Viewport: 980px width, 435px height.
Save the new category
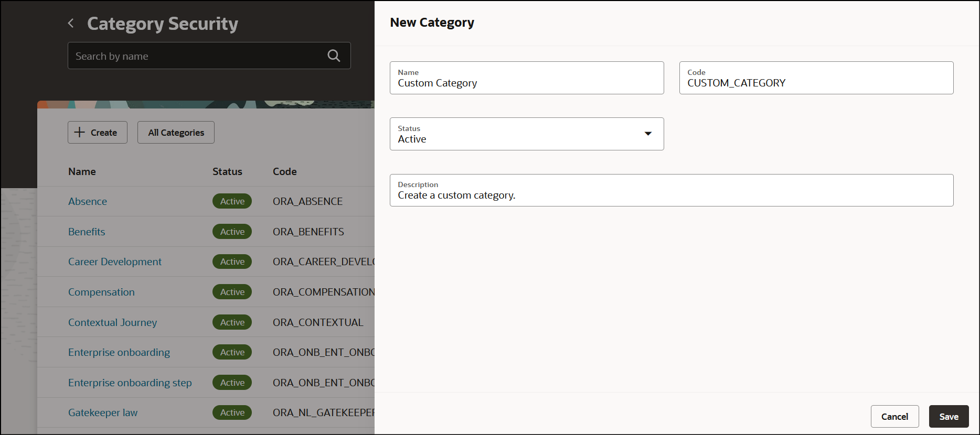949,417
